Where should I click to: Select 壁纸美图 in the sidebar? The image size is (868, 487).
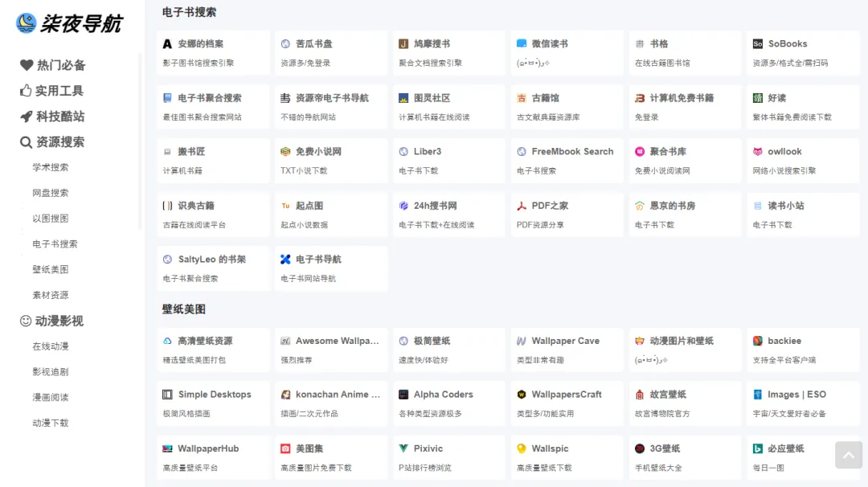pyautogui.click(x=51, y=269)
